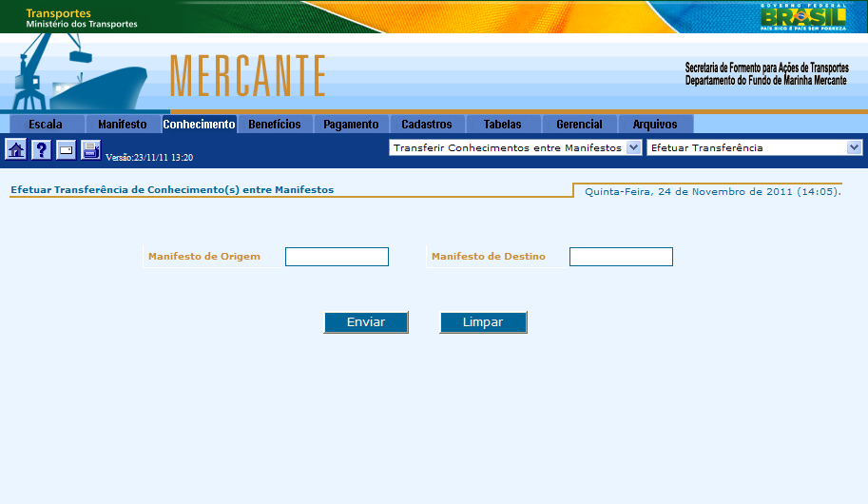Print the page with the printer icon
The height and width of the screenshot is (504, 868).
click(x=90, y=149)
